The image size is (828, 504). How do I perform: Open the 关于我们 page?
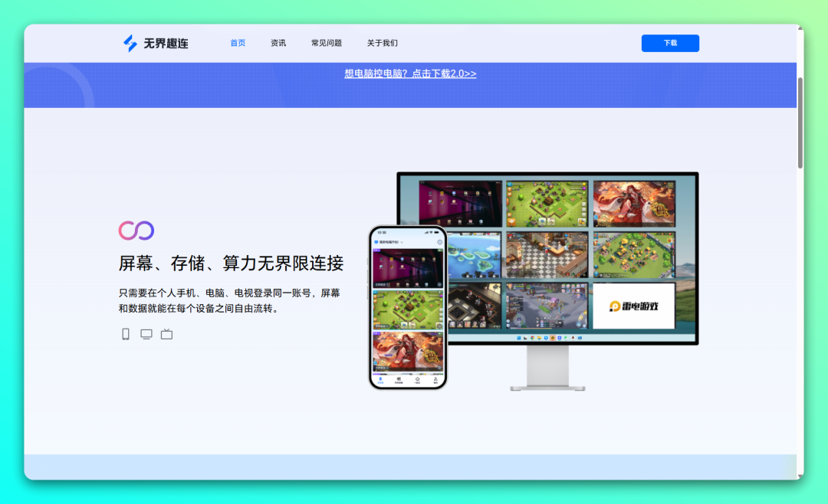[381, 43]
